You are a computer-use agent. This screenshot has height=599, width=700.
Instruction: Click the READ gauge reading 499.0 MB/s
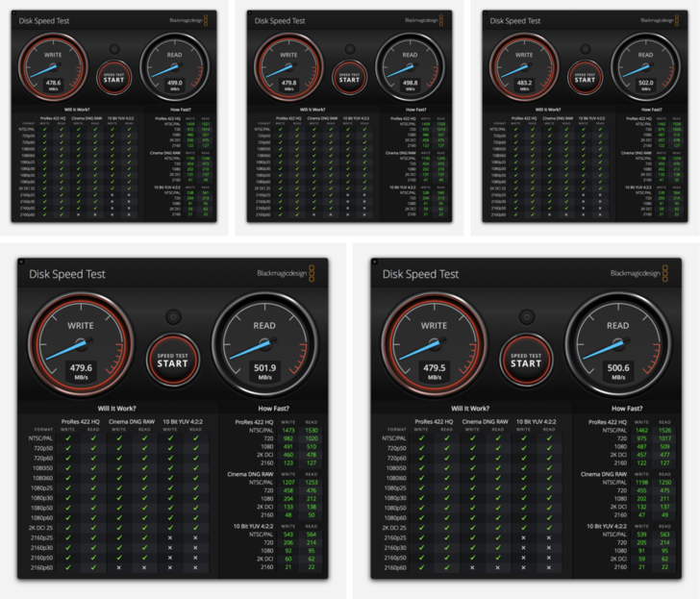point(175,68)
